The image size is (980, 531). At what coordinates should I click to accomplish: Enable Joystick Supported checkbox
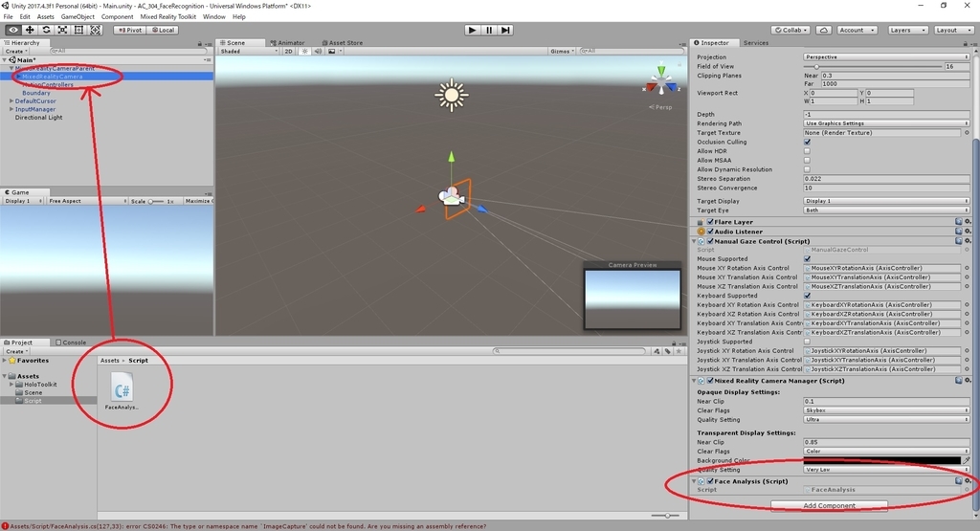tap(807, 342)
